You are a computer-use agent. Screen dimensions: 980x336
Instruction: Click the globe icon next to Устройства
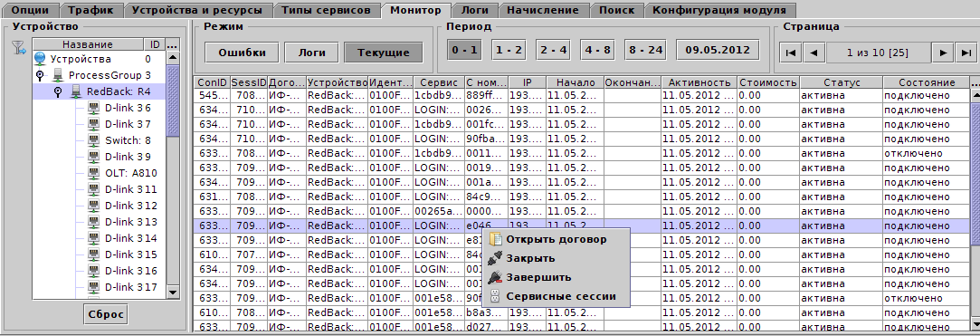click(x=41, y=59)
